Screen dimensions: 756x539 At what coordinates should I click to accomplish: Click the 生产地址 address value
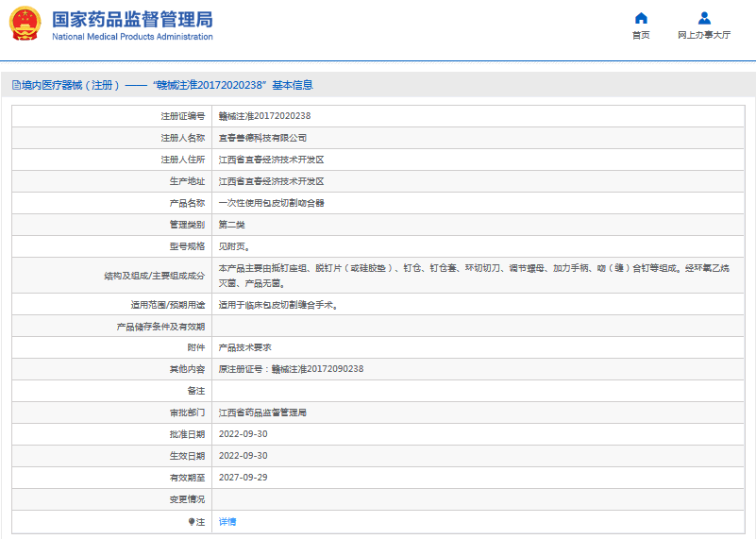[x=271, y=181]
